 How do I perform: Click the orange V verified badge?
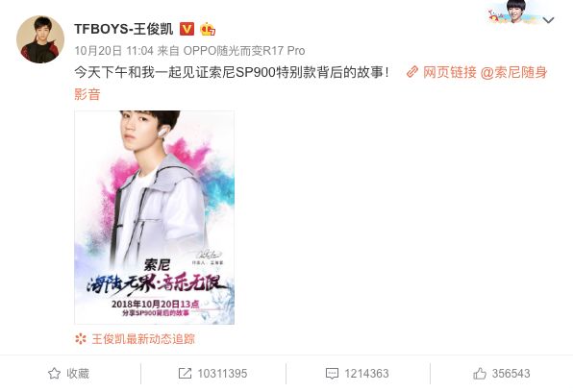(187, 29)
